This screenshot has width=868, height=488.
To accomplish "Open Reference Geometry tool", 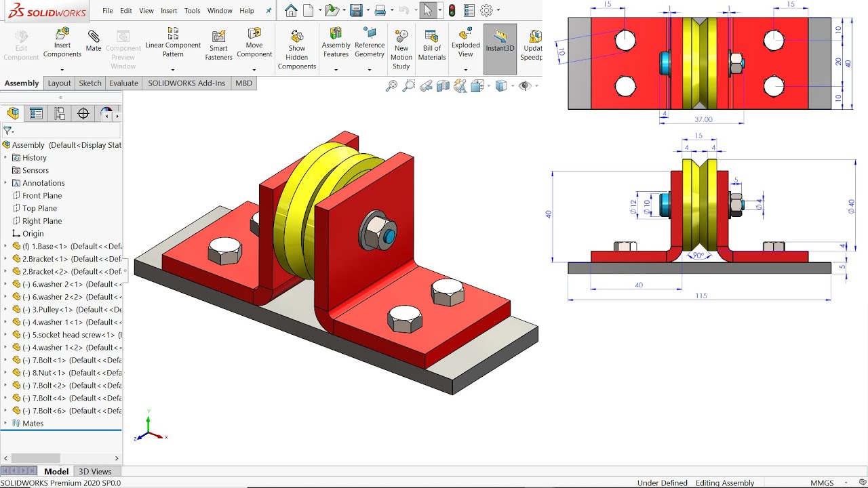I will coord(370,43).
